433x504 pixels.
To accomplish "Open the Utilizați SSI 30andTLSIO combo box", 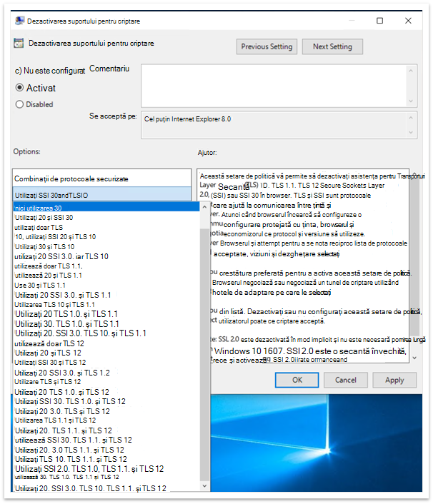I will [102, 195].
